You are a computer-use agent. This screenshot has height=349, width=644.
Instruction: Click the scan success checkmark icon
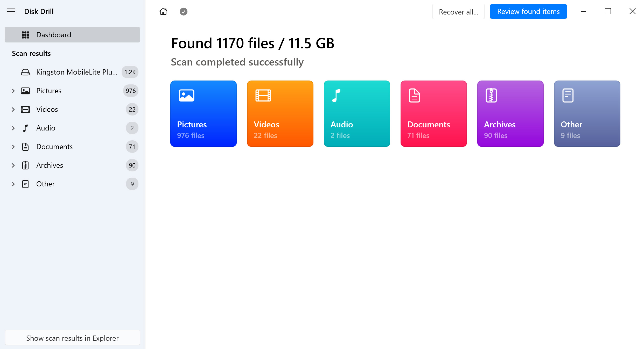(x=183, y=12)
